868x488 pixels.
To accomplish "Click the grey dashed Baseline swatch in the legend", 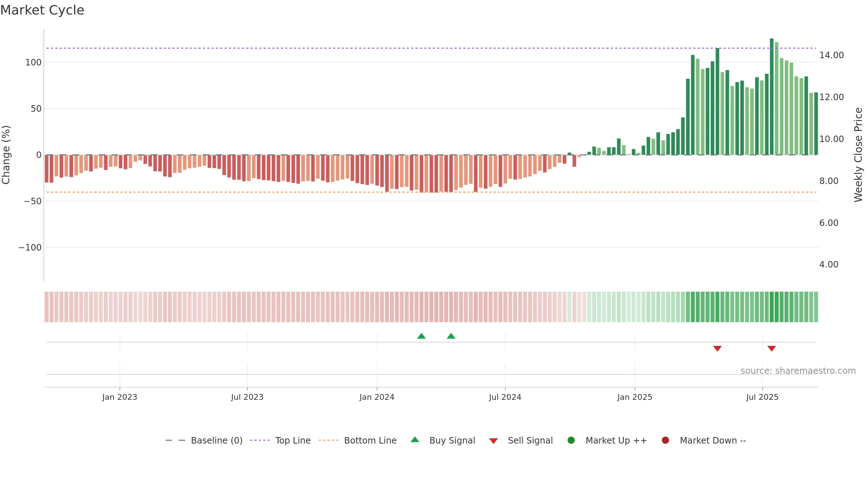I will pyautogui.click(x=175, y=440).
